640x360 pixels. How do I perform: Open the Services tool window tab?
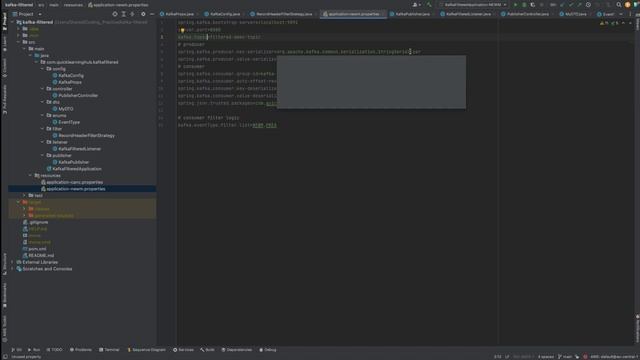(x=183, y=350)
